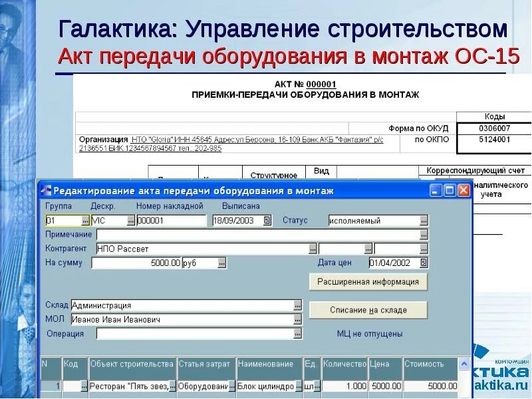Image resolution: width=532 pixels, height=399 pixels.
Task: Click the empty Операция input field
Action: tap(195, 334)
